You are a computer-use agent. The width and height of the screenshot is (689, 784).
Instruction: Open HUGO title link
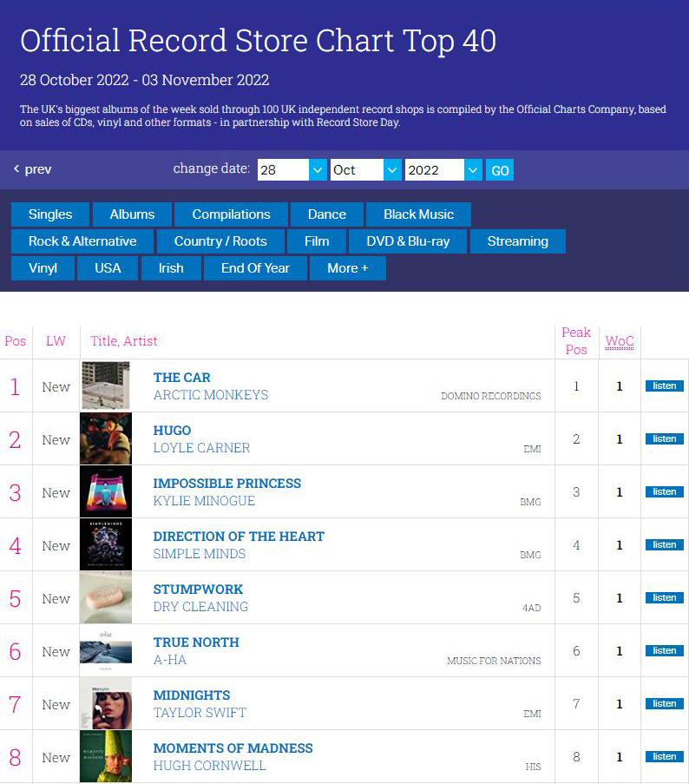pyautogui.click(x=172, y=431)
